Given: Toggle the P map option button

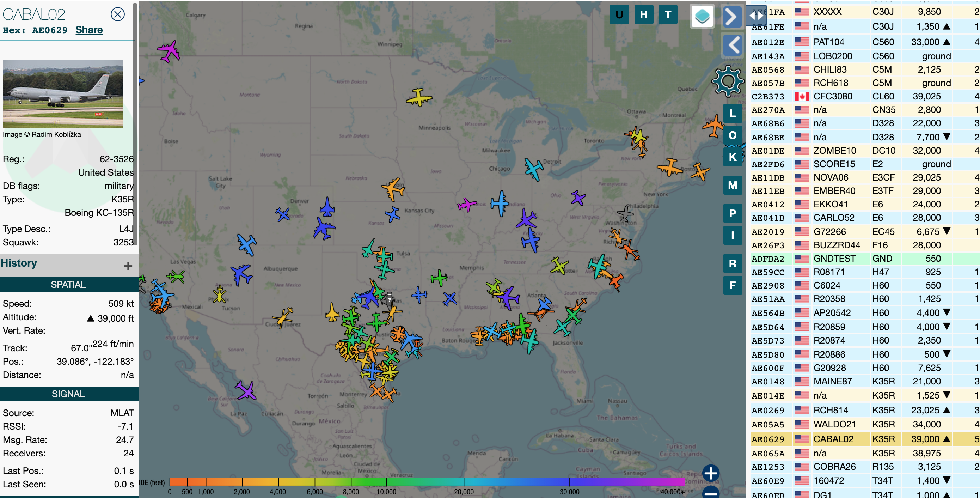Looking at the screenshot, I should tap(732, 214).
